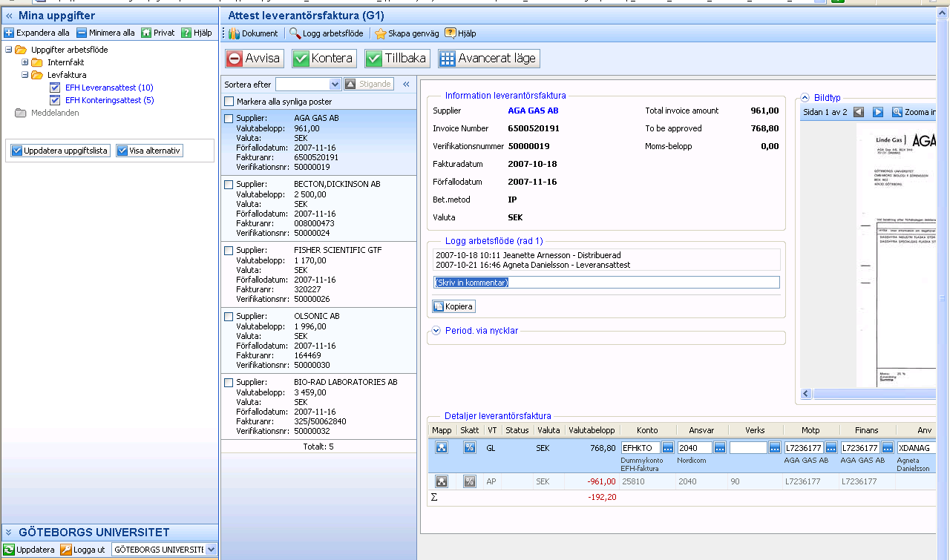Screen dimensions: 950x560
Task: Select the Privat toolbar item
Action: (x=158, y=33)
